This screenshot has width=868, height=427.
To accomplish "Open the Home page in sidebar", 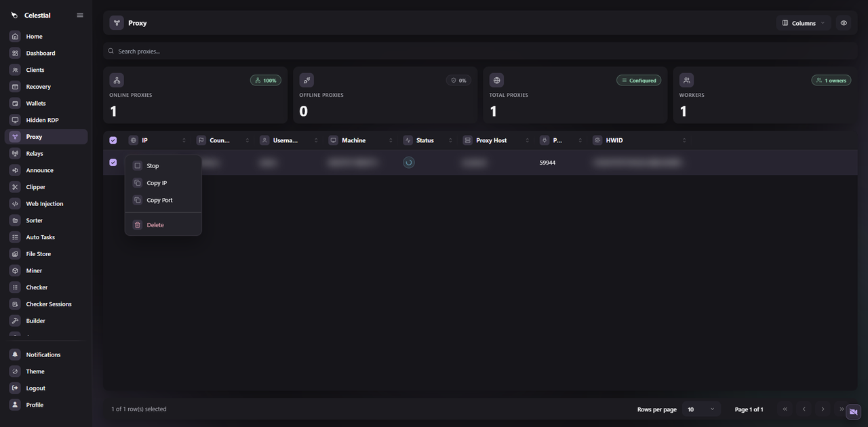I will pyautogui.click(x=46, y=37).
